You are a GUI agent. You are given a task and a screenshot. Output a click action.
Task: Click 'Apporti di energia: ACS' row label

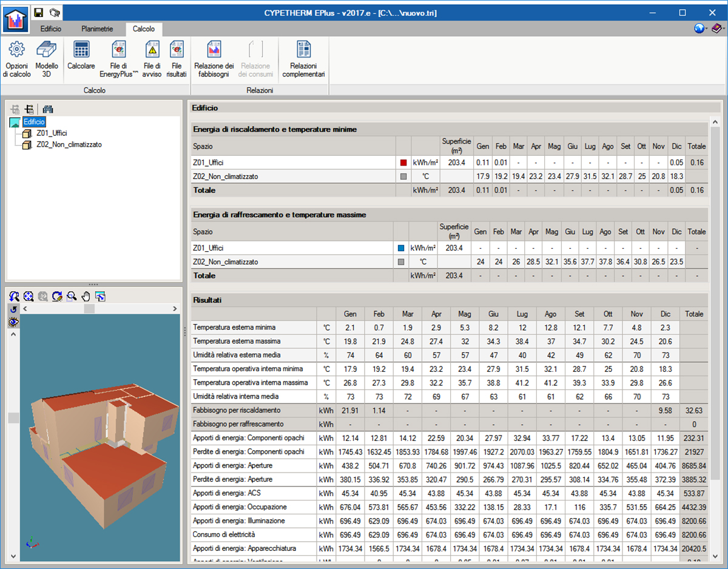[227, 493]
